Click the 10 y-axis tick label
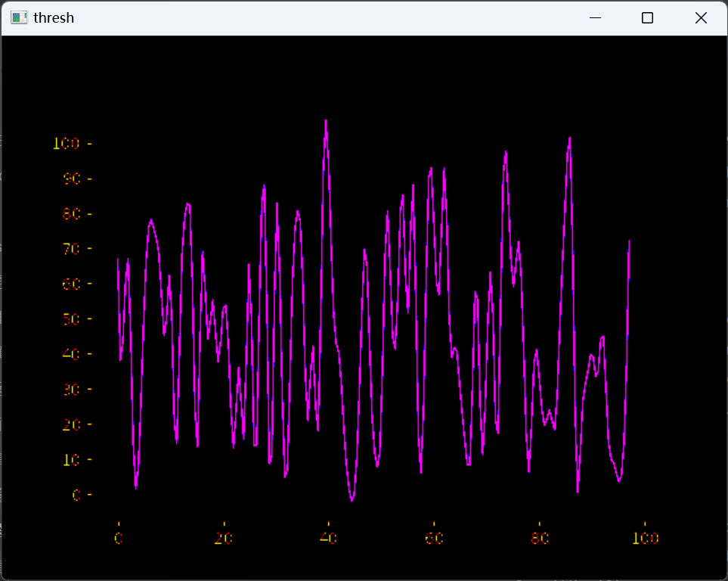Screen dimensions: 728x581 click(x=72, y=460)
